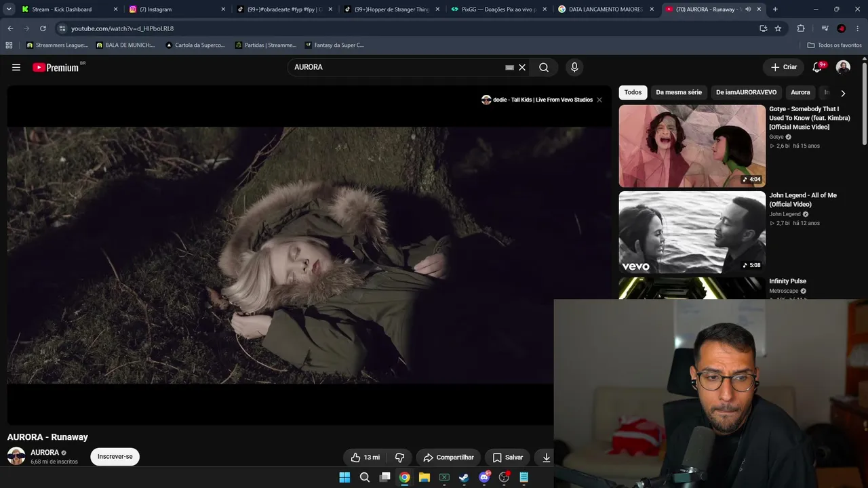Open Chrome extensions puzzle icon
The image size is (868, 488).
click(801, 28)
